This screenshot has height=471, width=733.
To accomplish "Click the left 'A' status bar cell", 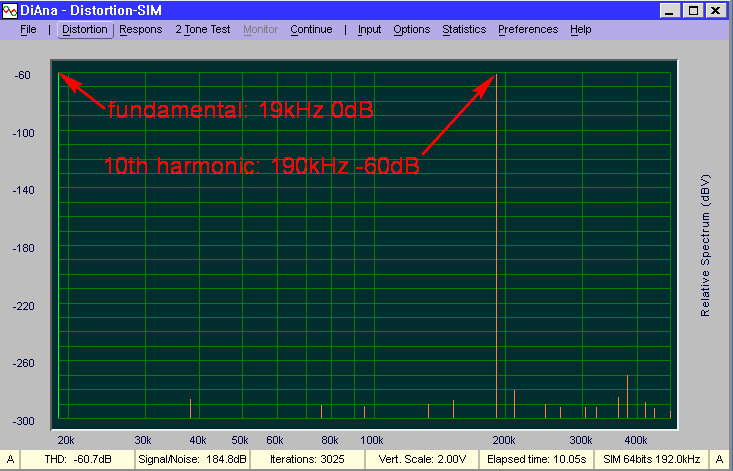I will [x=10, y=459].
